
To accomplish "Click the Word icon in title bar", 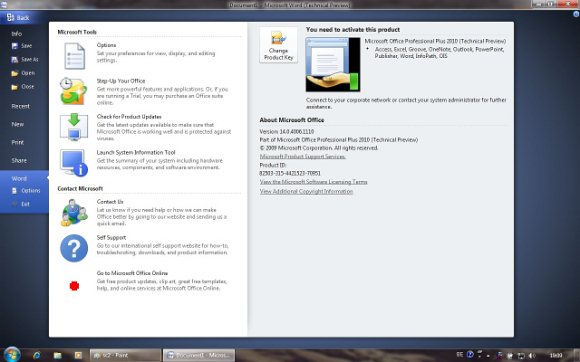I will tap(3, 4).
